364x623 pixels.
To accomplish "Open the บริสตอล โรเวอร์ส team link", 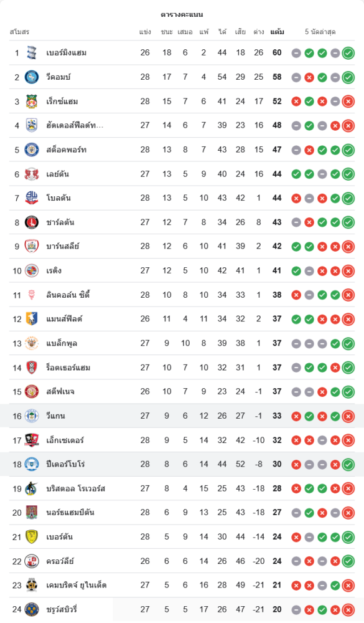I will click(x=76, y=488).
